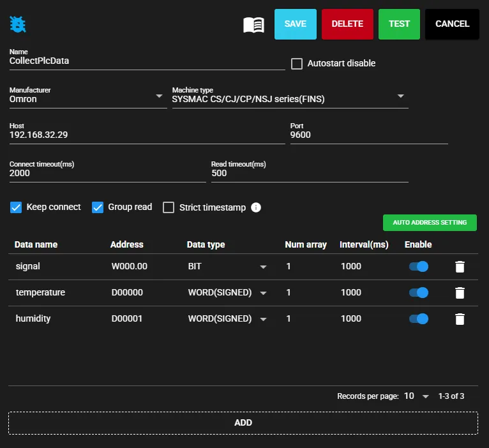The height and width of the screenshot is (448, 489).
Task: Turn off the humidity enable switch
Action: point(419,319)
